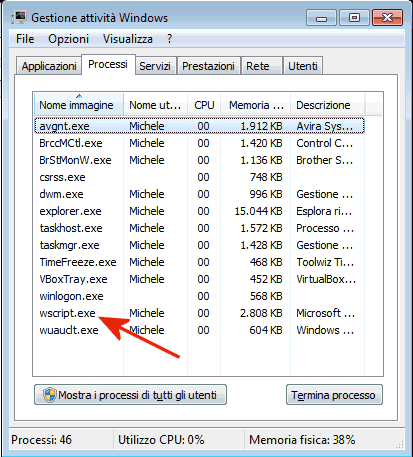Click the Task Manager title bar icon
The image size is (413, 457).
[19, 17]
